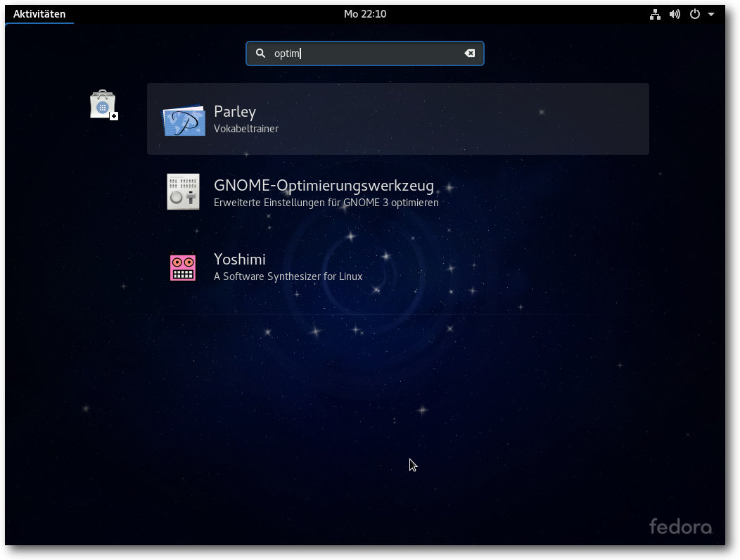Launch GNOME-Optimierungswerkzeug via its mixer icon
740x560 pixels.
tap(183, 192)
